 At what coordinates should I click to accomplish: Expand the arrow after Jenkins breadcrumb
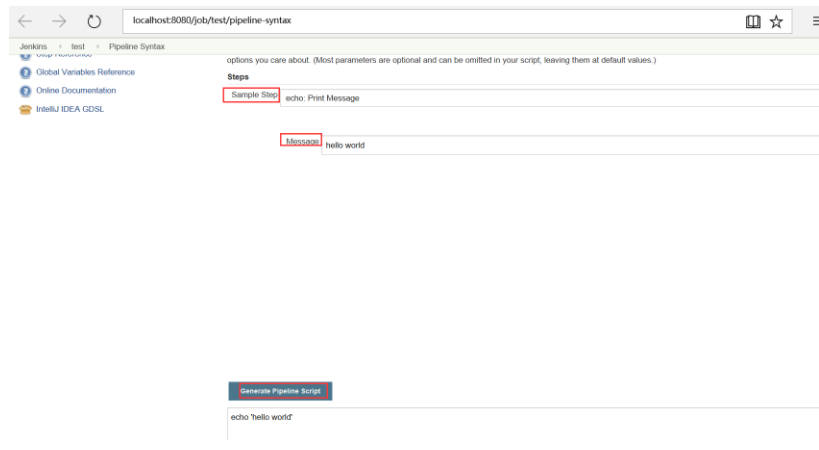click(x=60, y=46)
